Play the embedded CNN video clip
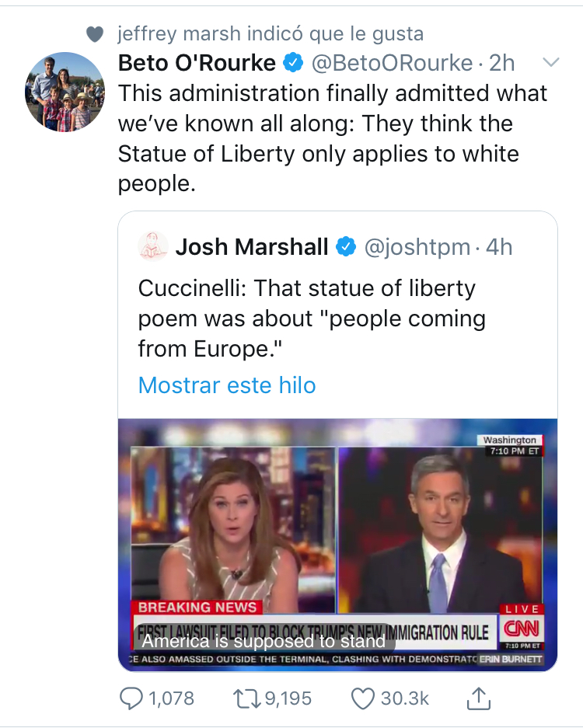The image size is (583, 728). pos(337,545)
